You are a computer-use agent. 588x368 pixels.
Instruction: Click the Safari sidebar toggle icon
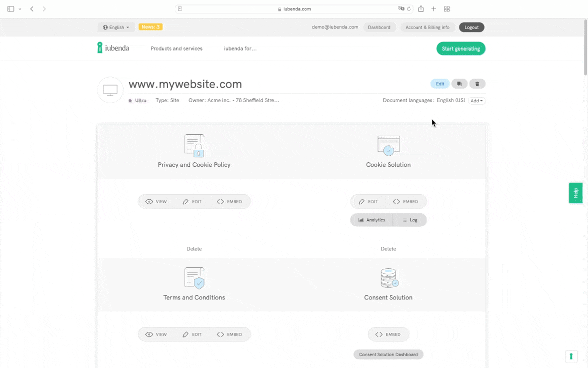tap(10, 9)
